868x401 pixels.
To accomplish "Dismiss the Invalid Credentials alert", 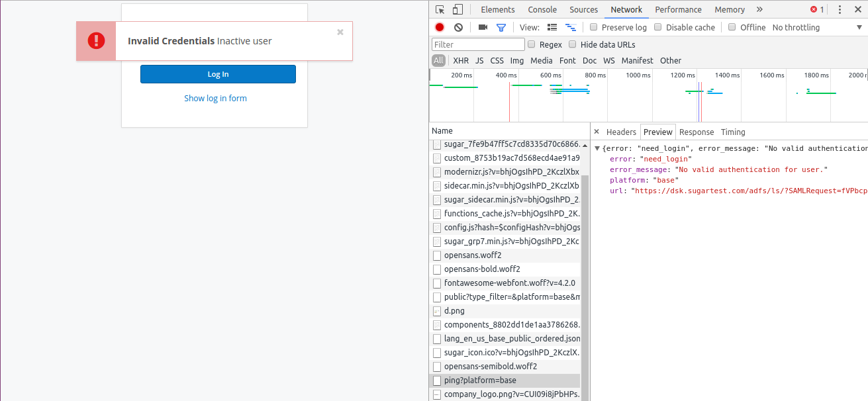I will [340, 32].
